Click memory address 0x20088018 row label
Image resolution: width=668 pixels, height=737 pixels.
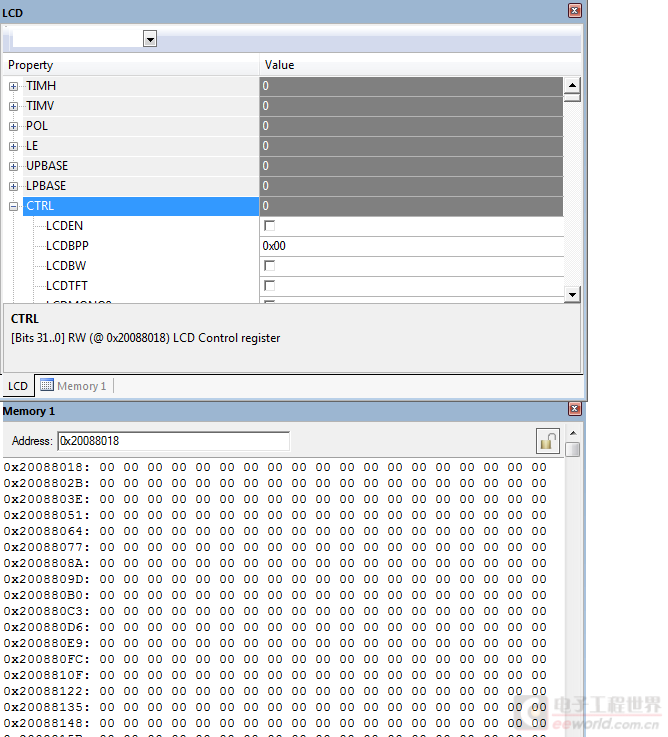coord(47,467)
